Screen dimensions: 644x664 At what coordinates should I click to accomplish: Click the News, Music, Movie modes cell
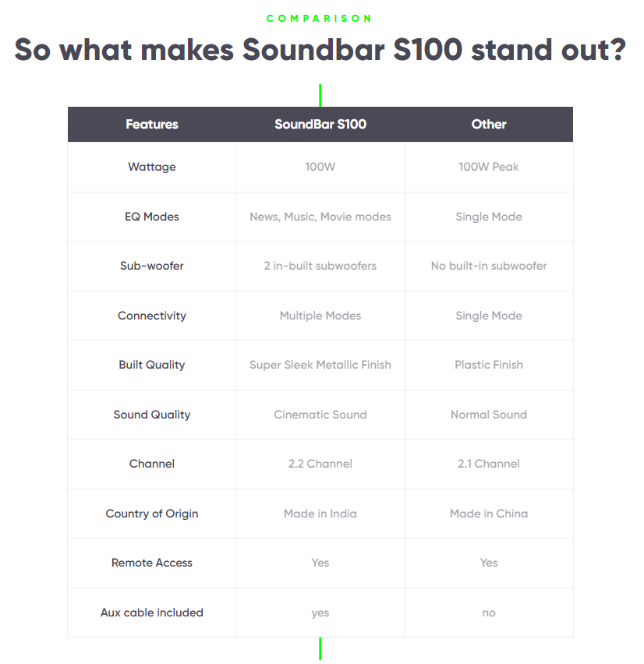click(x=320, y=217)
